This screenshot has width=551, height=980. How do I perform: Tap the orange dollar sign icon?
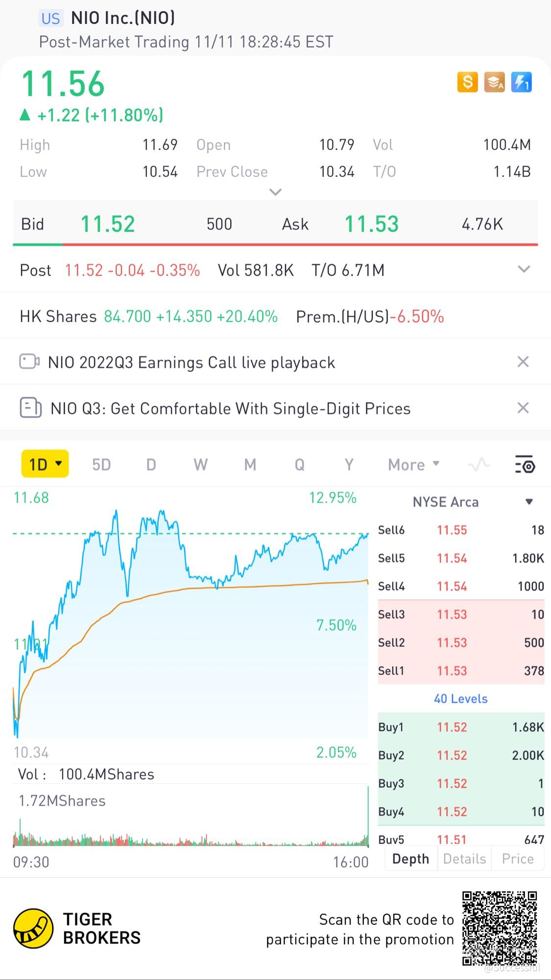[x=468, y=82]
